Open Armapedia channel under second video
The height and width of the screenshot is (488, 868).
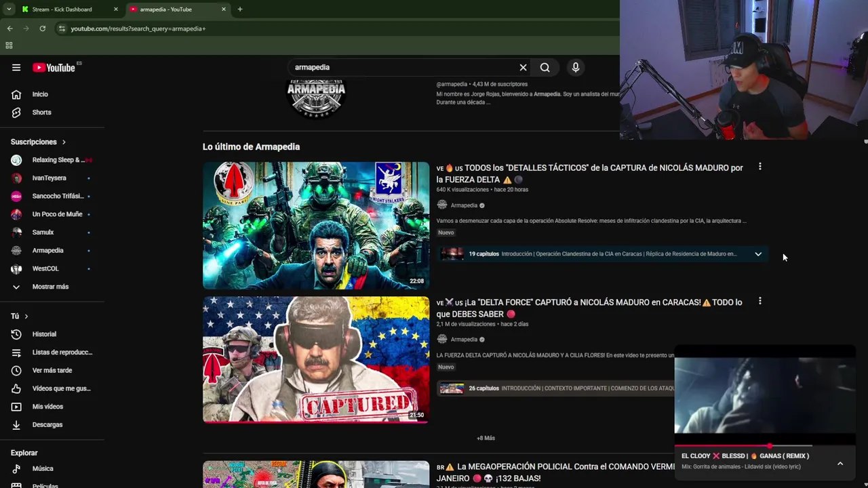pos(464,340)
